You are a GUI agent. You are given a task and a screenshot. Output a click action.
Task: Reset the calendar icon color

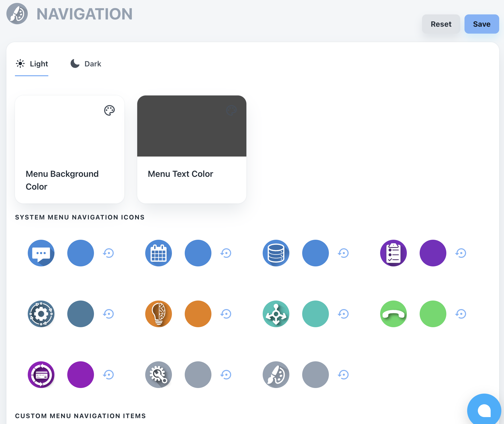(226, 253)
